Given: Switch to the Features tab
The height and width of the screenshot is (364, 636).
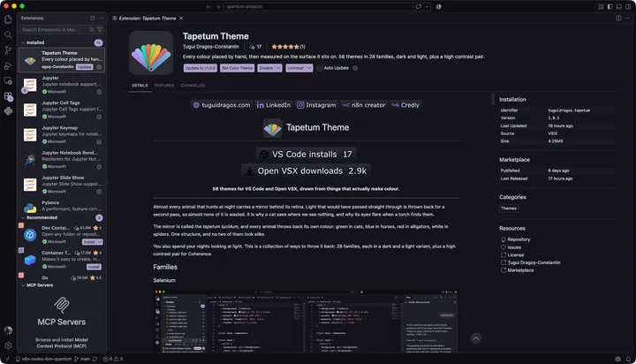Looking at the screenshot, I should click(x=164, y=85).
